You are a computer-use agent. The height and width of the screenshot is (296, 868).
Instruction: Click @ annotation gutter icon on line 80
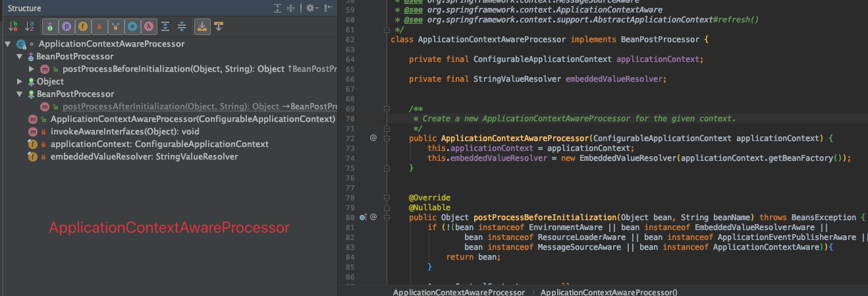[x=373, y=217]
